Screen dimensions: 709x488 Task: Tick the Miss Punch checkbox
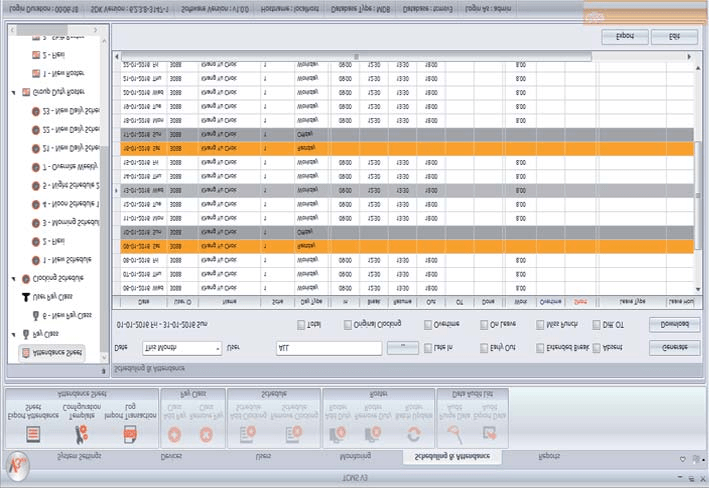coord(540,324)
